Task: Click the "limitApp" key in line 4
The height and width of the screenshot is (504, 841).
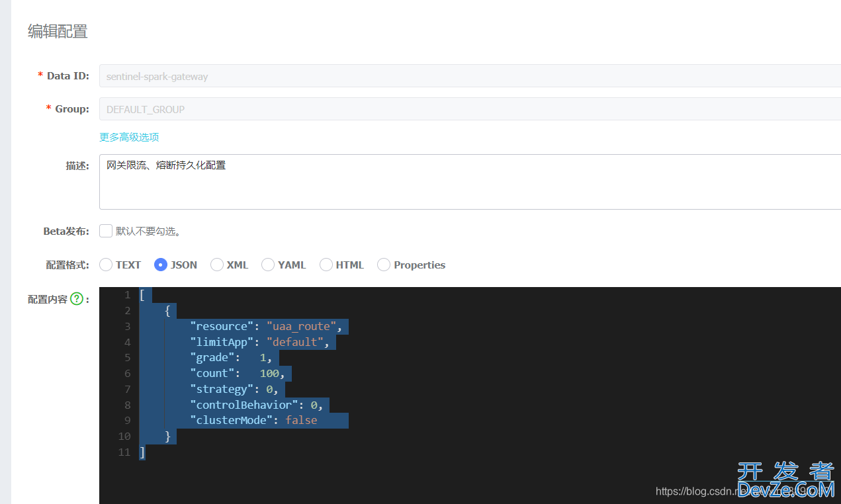Action: tap(222, 342)
